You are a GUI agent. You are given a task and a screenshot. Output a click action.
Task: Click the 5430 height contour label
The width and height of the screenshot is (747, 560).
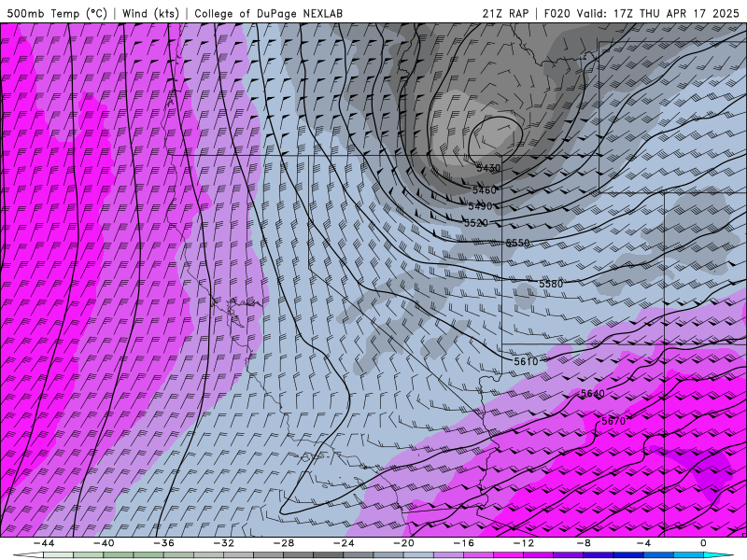(488, 168)
